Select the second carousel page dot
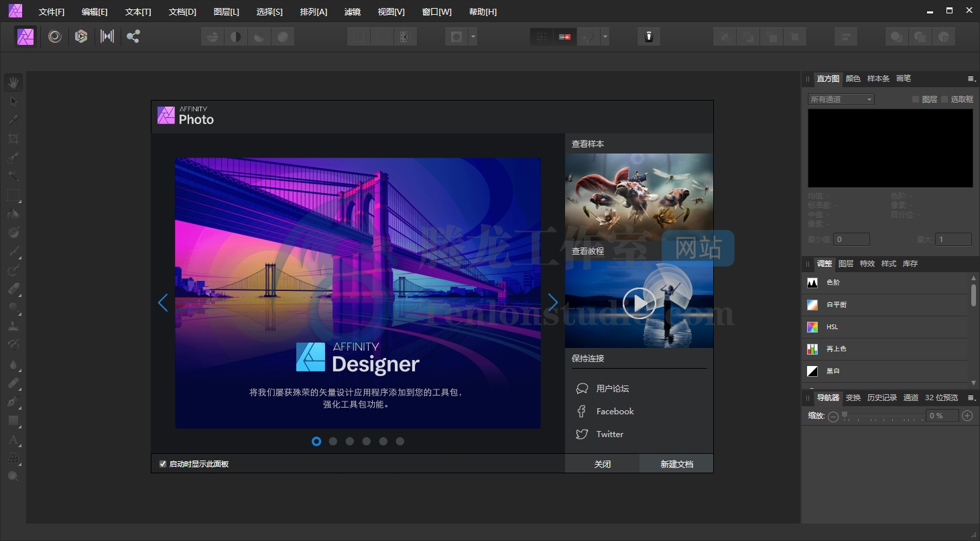The height and width of the screenshot is (541, 980). pos(333,441)
